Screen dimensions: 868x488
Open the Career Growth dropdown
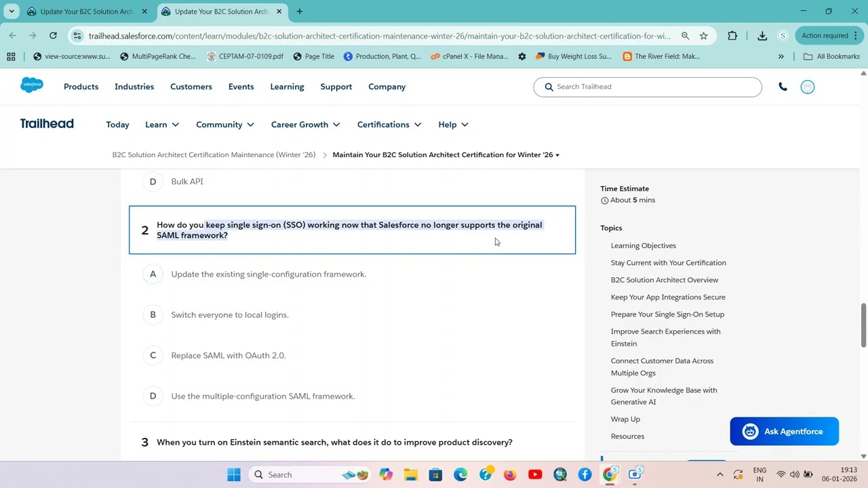tap(306, 125)
